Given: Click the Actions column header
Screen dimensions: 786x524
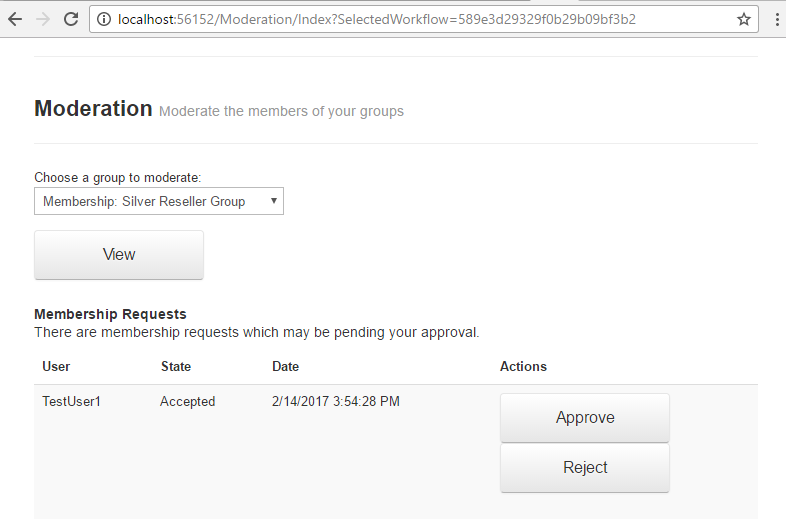Looking at the screenshot, I should tap(523, 367).
